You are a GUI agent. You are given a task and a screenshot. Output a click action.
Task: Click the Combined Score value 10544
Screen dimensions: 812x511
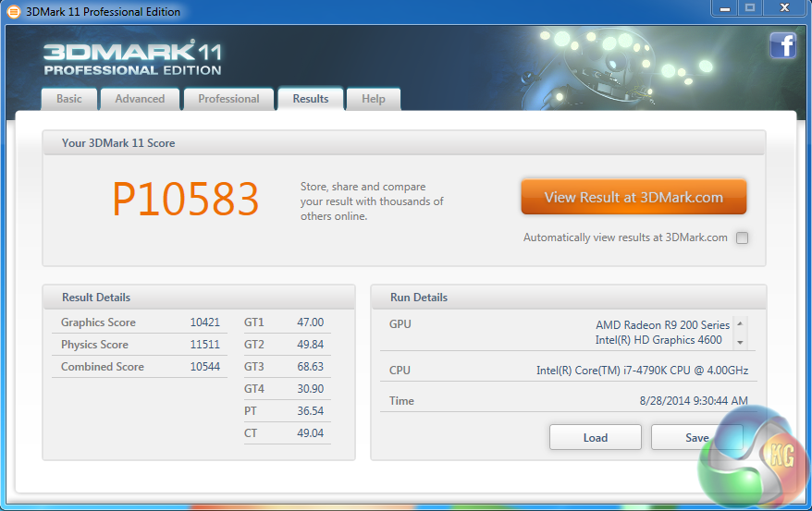pyautogui.click(x=205, y=367)
